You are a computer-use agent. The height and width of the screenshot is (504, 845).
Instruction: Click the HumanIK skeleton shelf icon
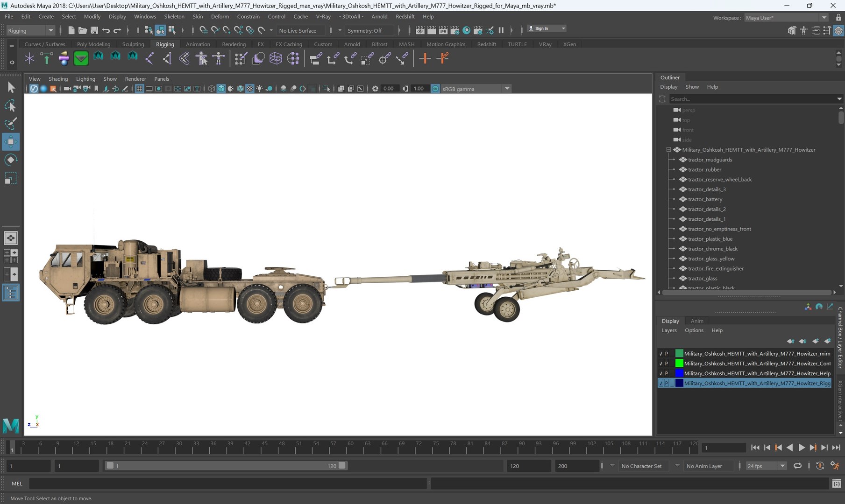pos(219,58)
